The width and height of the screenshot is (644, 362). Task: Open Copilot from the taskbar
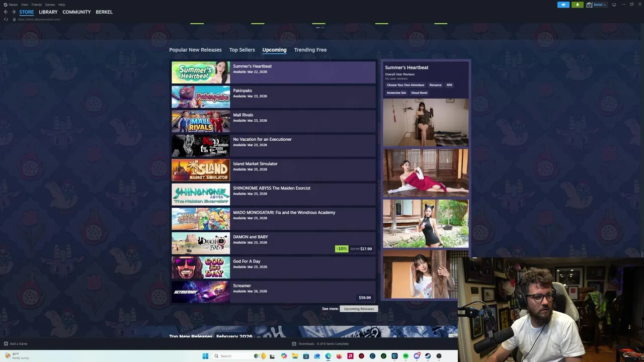(284, 356)
